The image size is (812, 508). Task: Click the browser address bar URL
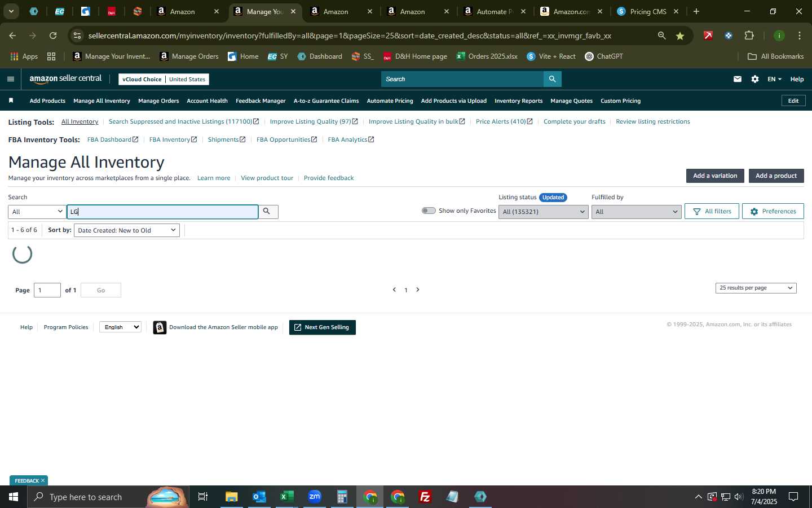point(350,36)
